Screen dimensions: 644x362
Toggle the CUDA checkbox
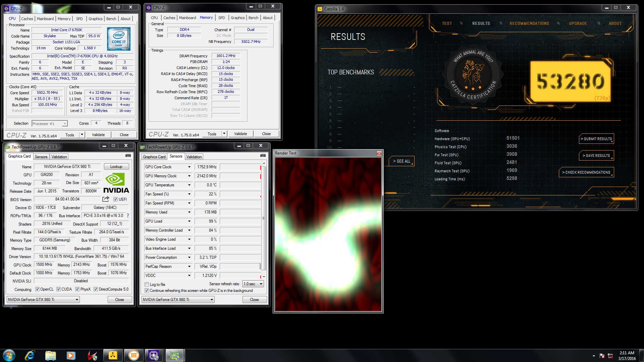(59, 289)
